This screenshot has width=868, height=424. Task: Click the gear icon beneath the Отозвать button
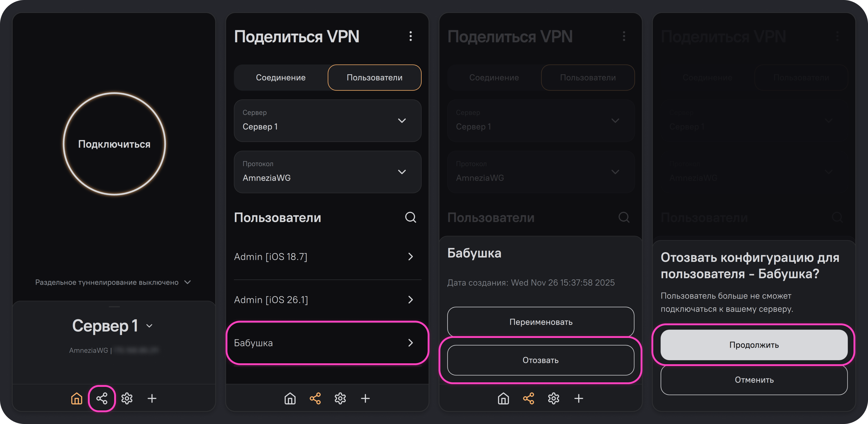[554, 398]
